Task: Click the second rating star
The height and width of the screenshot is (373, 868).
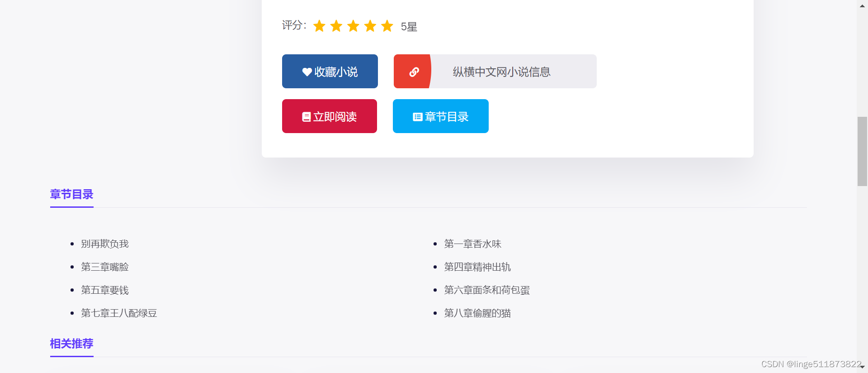Action: [x=336, y=26]
